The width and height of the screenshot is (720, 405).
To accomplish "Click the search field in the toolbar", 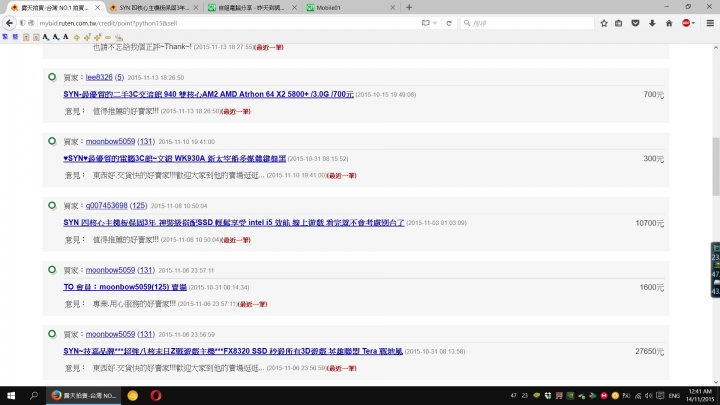I will (527, 23).
